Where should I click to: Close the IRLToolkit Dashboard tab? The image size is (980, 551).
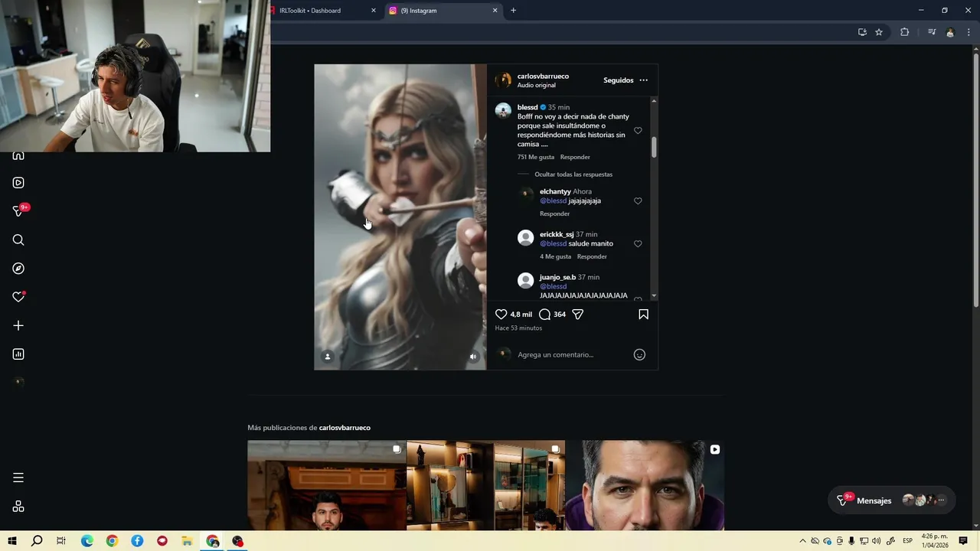coord(374,11)
